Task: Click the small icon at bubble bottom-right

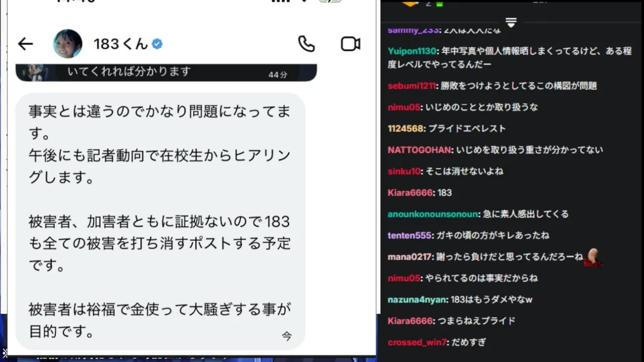Action: (286, 336)
